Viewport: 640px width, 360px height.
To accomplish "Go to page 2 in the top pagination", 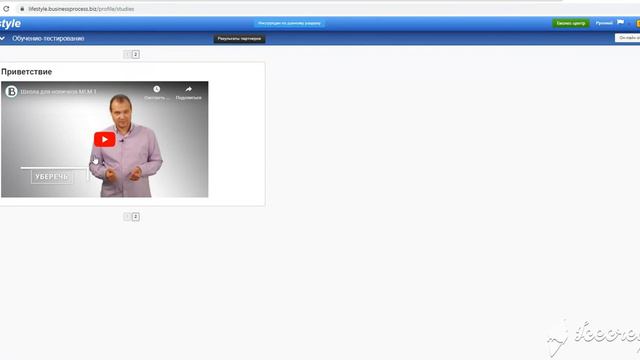I will [x=136, y=54].
